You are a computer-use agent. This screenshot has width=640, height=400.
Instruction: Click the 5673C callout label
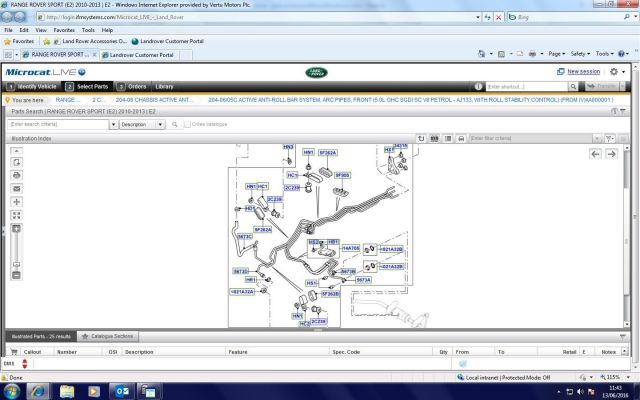[x=244, y=236]
